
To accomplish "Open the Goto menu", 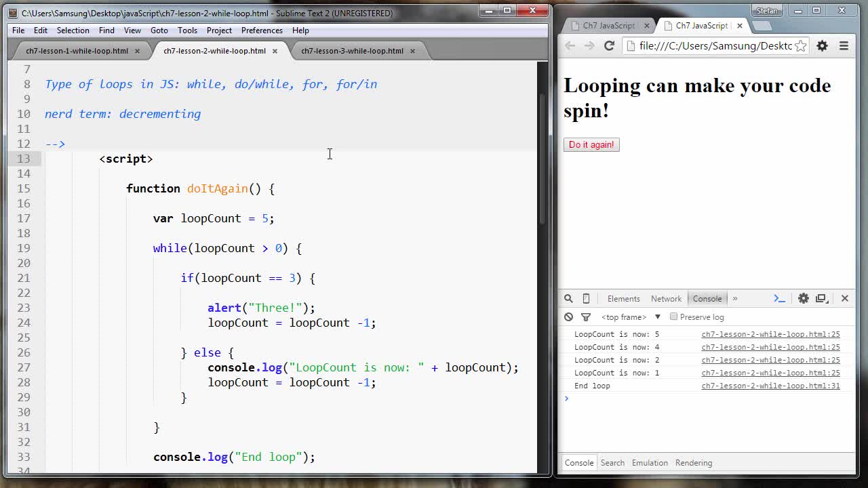I will pos(159,30).
